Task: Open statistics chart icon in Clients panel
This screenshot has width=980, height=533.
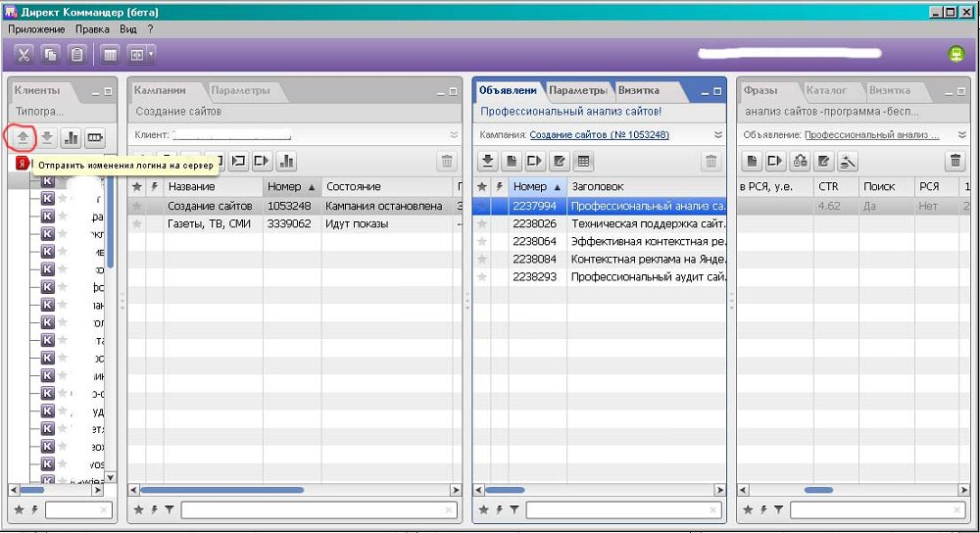Action: pos(71,138)
